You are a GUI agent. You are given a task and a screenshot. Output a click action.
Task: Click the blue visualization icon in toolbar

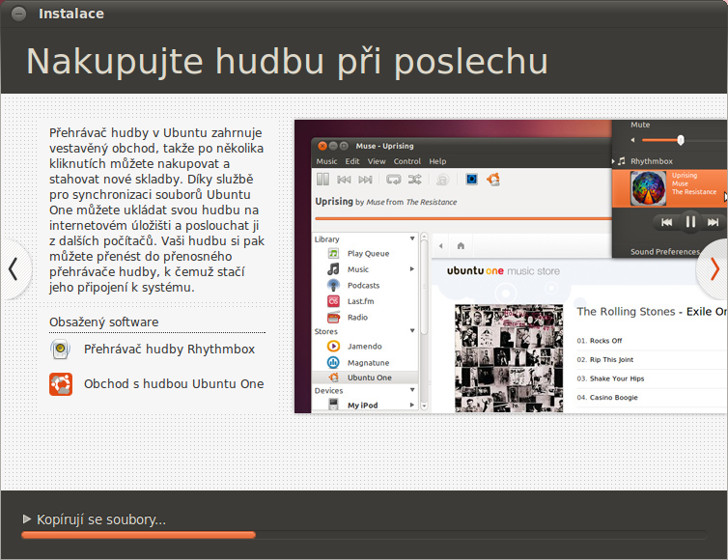(472, 180)
